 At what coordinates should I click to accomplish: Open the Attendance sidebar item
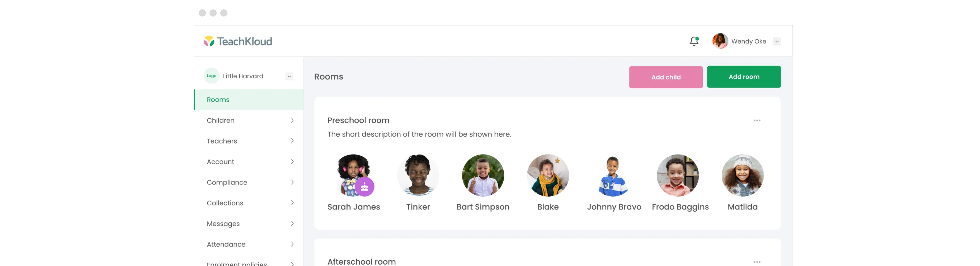[249, 244]
